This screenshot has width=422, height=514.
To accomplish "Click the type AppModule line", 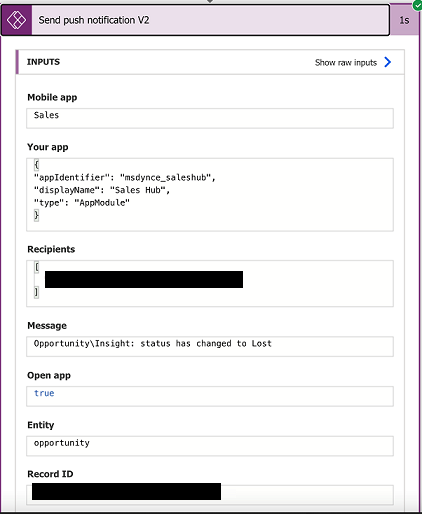I will (x=82, y=203).
